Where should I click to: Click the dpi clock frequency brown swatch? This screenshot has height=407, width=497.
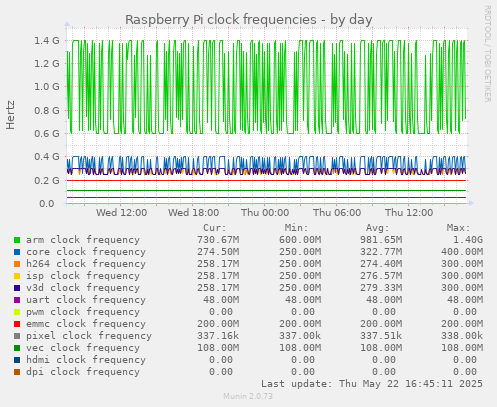coord(17,372)
